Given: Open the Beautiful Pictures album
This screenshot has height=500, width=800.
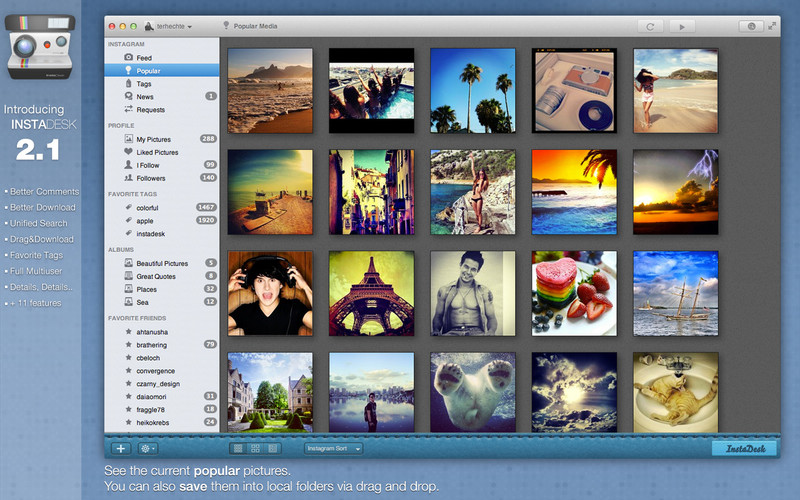Looking at the screenshot, I should tap(162, 263).
